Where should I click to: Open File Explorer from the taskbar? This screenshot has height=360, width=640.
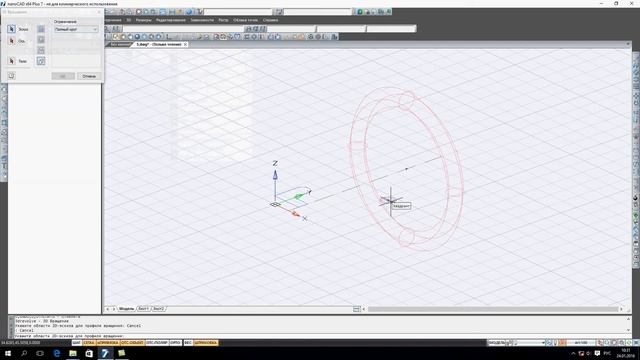(x=73, y=353)
